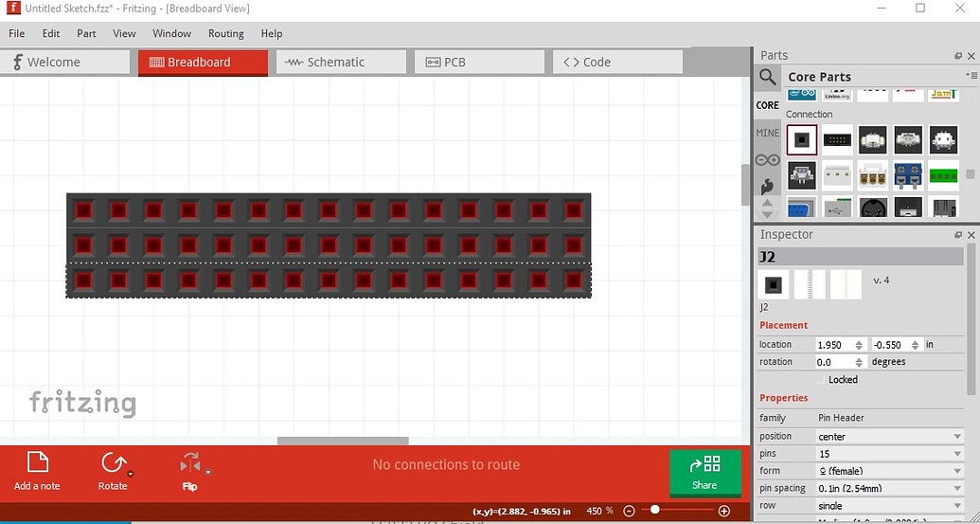Image resolution: width=980 pixels, height=524 pixels.
Task: Close the Inspector panel
Action: (971, 235)
